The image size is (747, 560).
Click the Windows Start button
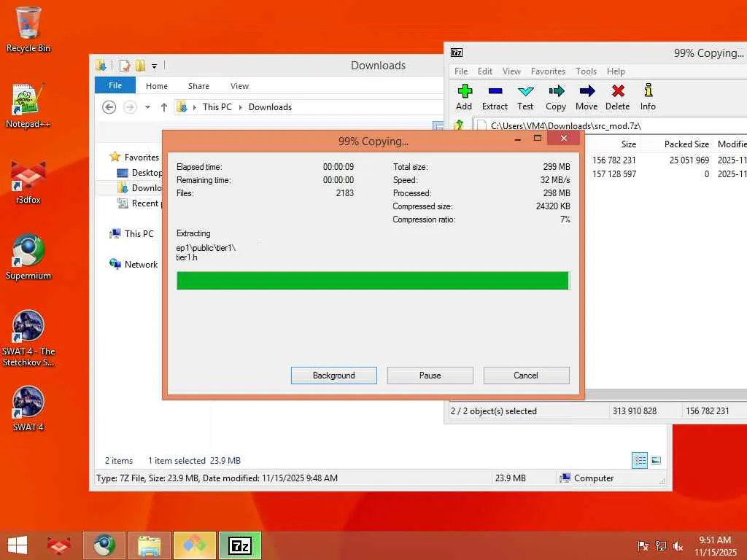point(18,545)
